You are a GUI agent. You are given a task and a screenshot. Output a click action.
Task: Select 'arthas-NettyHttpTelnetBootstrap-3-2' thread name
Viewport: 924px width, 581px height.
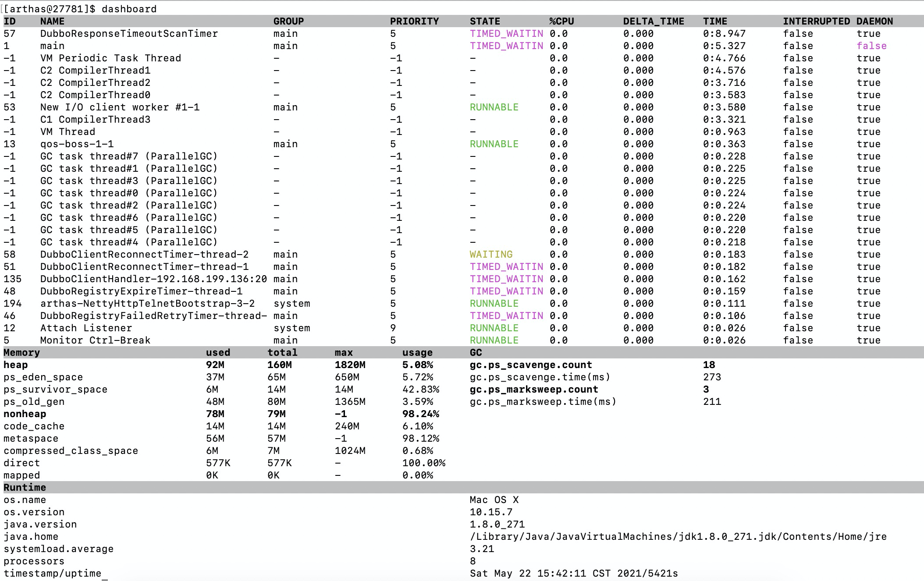coord(147,303)
